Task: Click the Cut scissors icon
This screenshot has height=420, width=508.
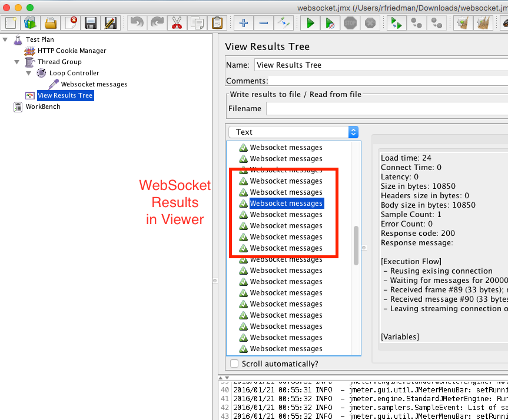Action: 177,23
